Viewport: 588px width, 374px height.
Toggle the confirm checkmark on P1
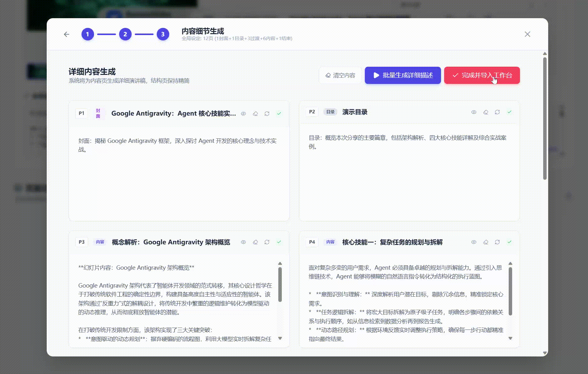[279, 113]
